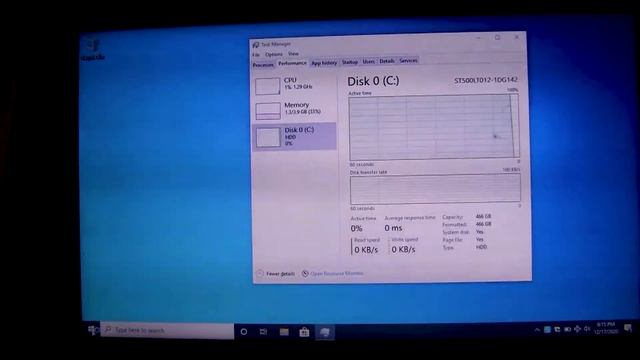Viewport: 640px width, 360px height.
Task: Click Fewer details button
Action: coord(276,274)
